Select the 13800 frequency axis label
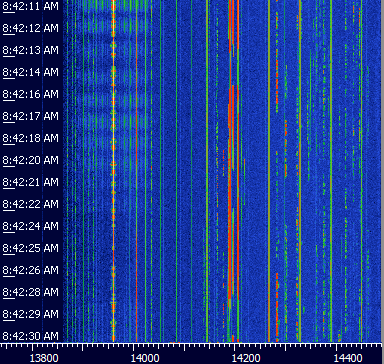Viewport: 384px width, 364px height. 44,358
